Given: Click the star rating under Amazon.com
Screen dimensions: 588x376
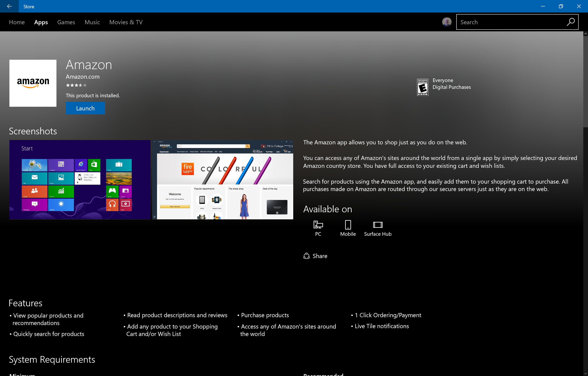Looking at the screenshot, I should click(76, 85).
